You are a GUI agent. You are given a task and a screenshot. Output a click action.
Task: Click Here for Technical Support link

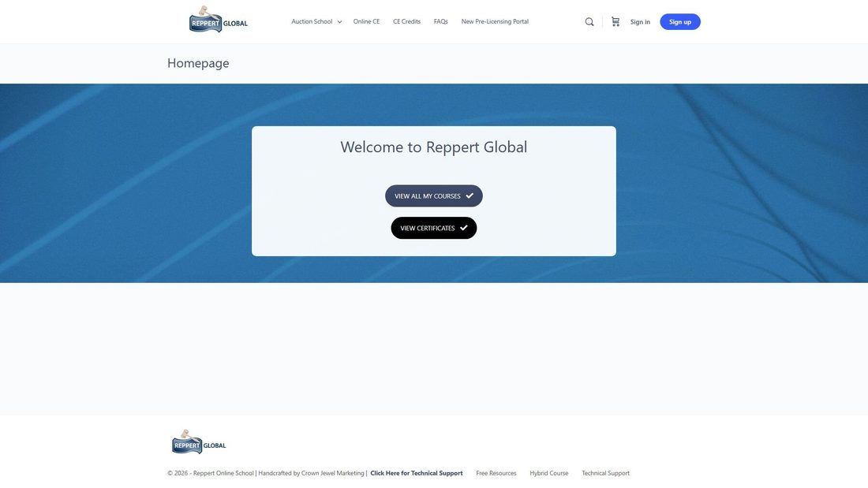pos(417,473)
